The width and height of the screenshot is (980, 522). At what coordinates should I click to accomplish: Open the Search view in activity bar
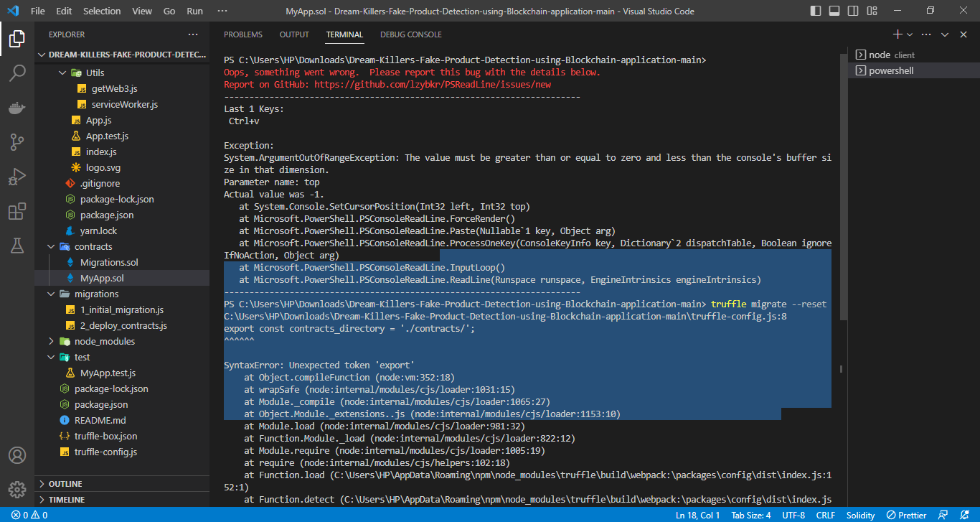click(x=17, y=73)
